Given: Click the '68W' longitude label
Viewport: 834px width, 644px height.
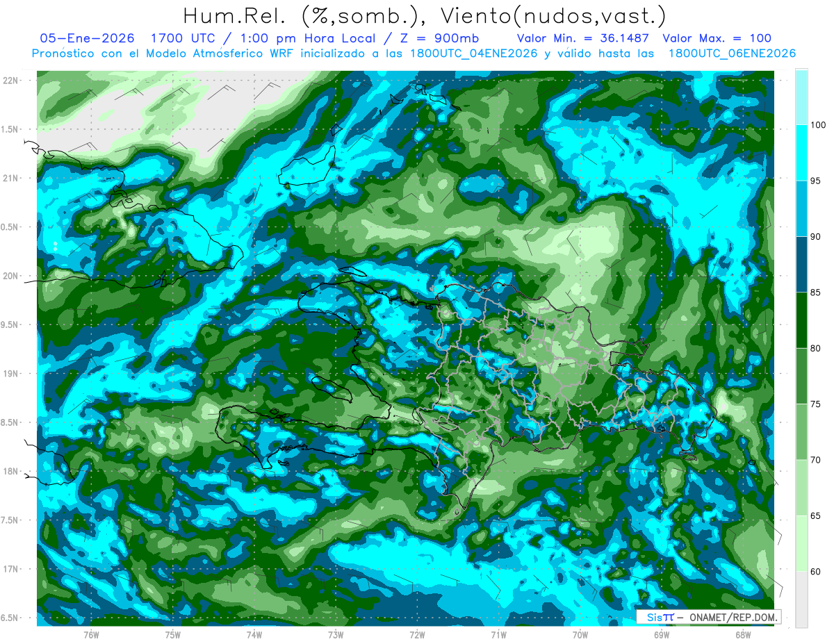Looking at the screenshot, I should coord(743,634).
